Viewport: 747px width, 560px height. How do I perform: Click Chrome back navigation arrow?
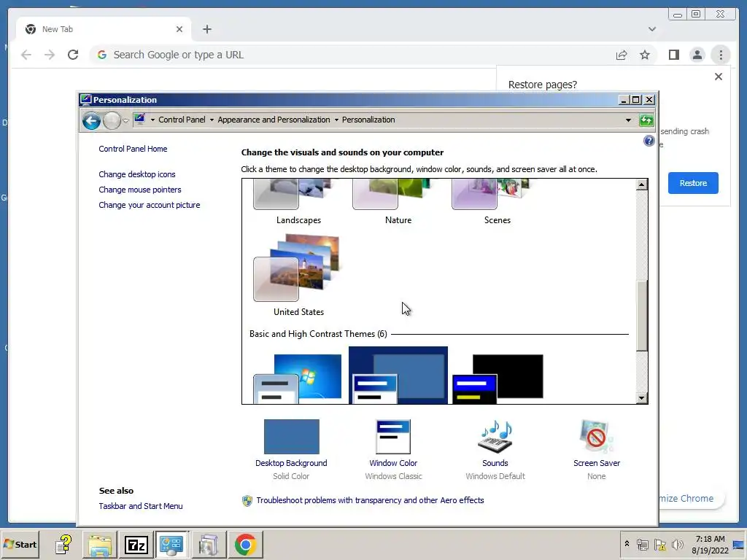pos(26,55)
